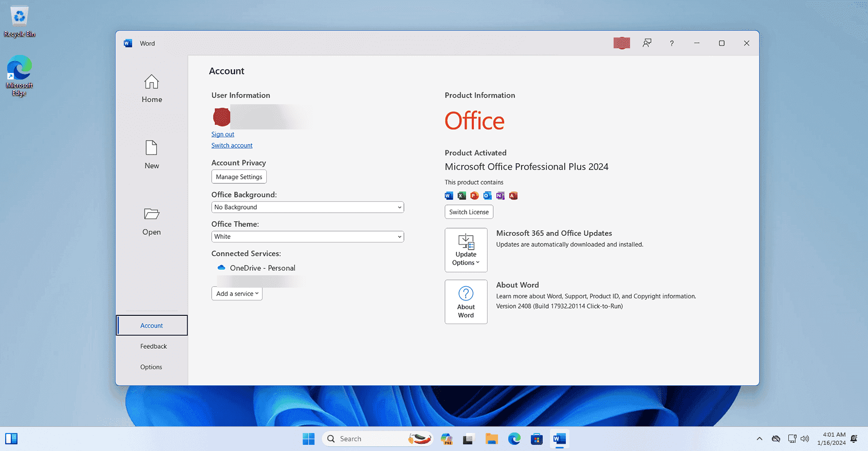Click the Excel icon in the product list
The image size is (868, 451).
[x=461, y=196]
